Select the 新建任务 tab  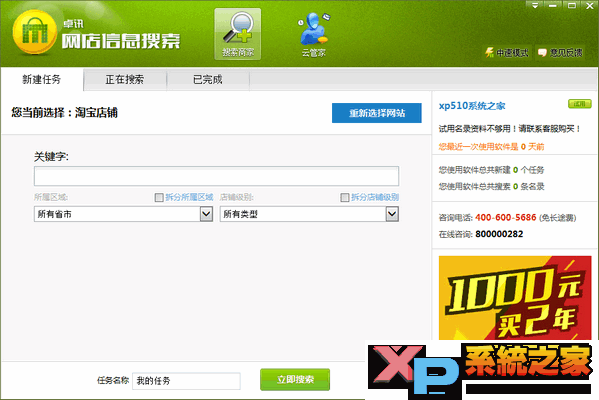click(x=42, y=79)
